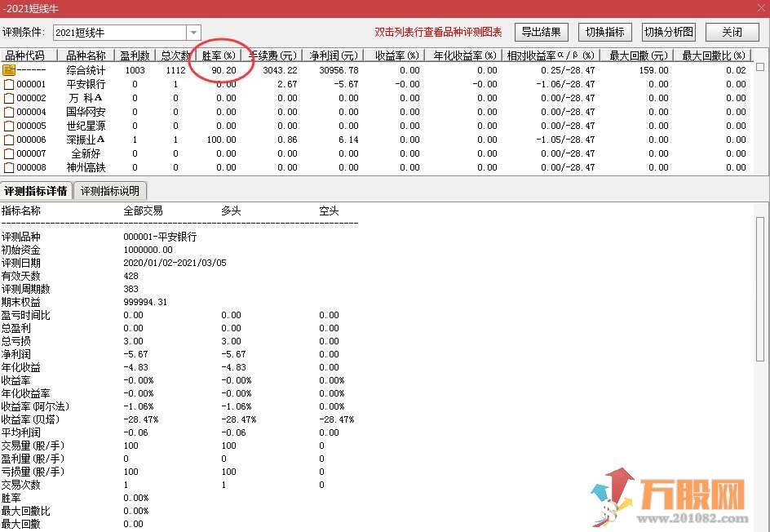Click the 导出结果 button

tap(541, 33)
